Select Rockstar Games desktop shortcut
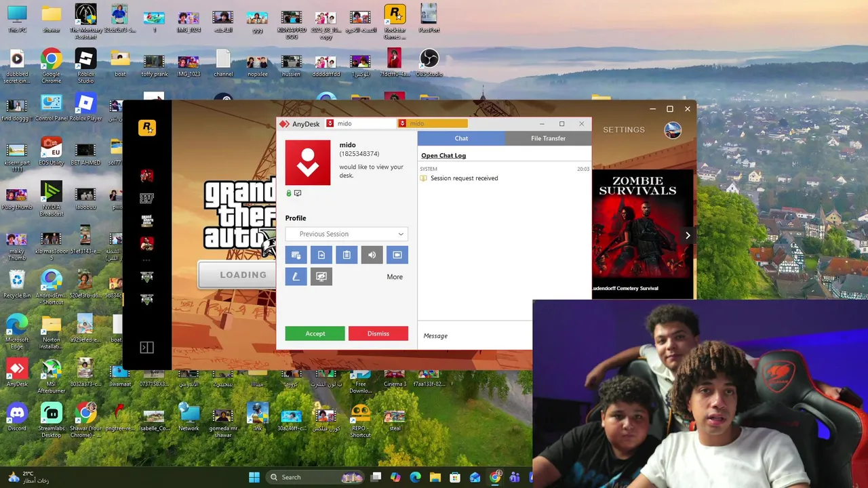Viewport: 868px width, 488px height. (x=395, y=22)
